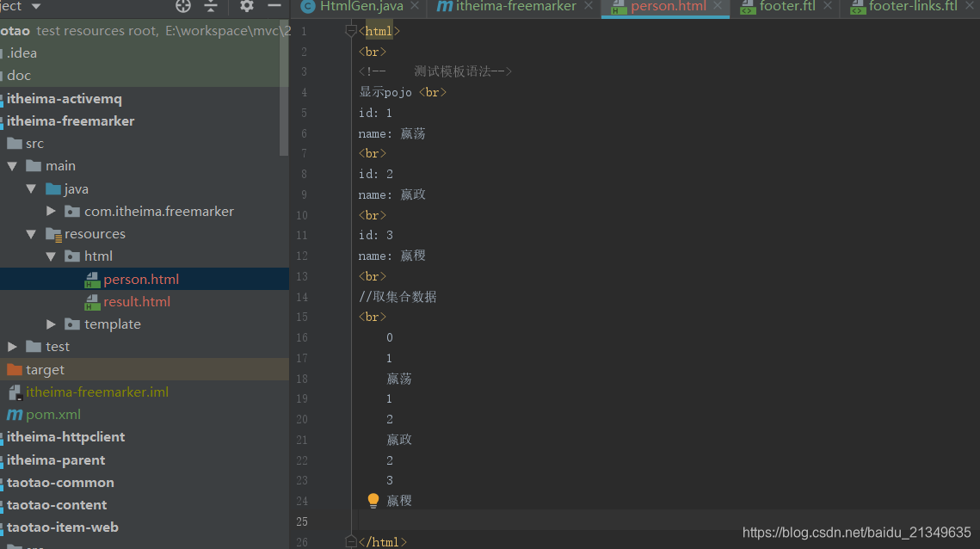Open Project panel settings gear
Image resolution: width=980 pixels, height=549 pixels.
click(x=247, y=6)
